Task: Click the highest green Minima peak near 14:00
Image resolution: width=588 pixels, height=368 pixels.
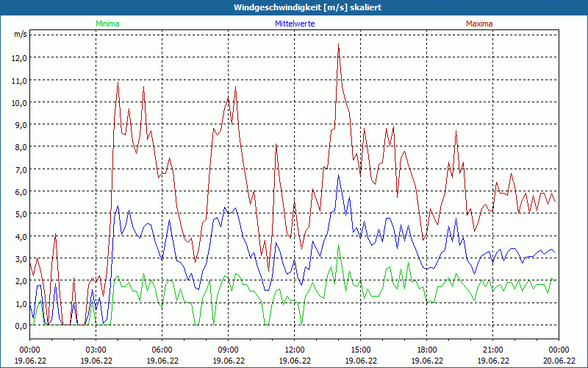Action: tap(339, 245)
